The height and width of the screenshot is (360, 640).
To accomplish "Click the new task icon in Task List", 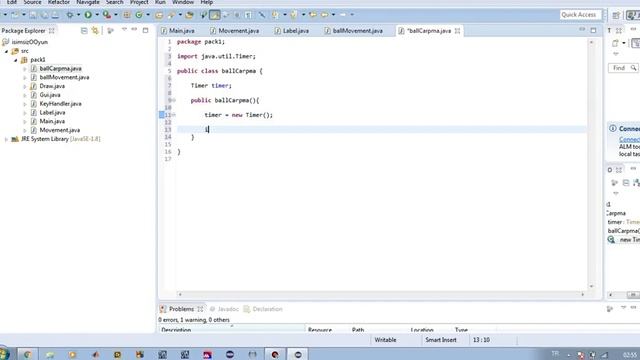I will click(615, 43).
